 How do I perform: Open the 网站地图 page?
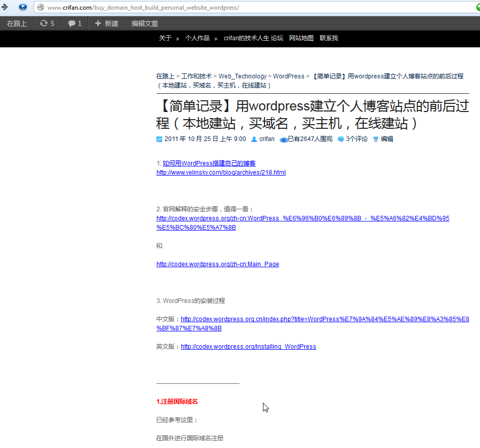coord(302,38)
